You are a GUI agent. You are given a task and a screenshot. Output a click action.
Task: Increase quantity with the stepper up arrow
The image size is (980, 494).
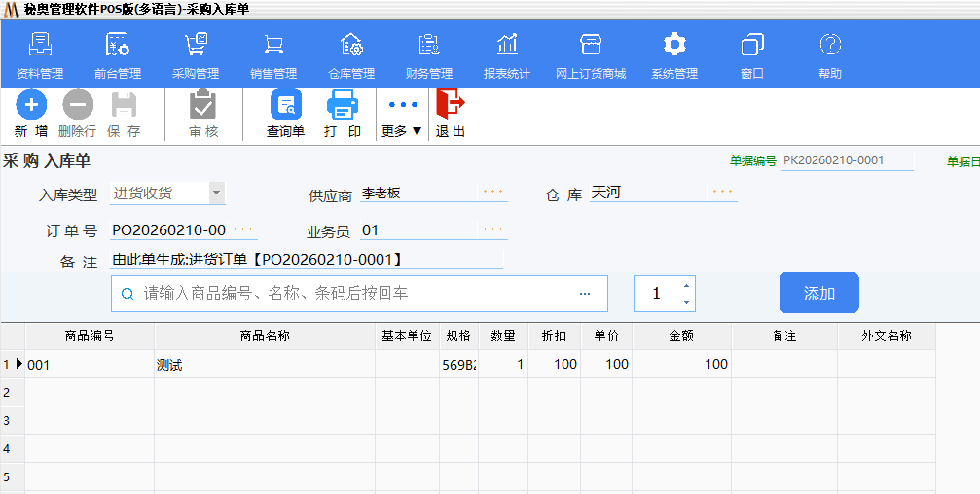(x=686, y=285)
